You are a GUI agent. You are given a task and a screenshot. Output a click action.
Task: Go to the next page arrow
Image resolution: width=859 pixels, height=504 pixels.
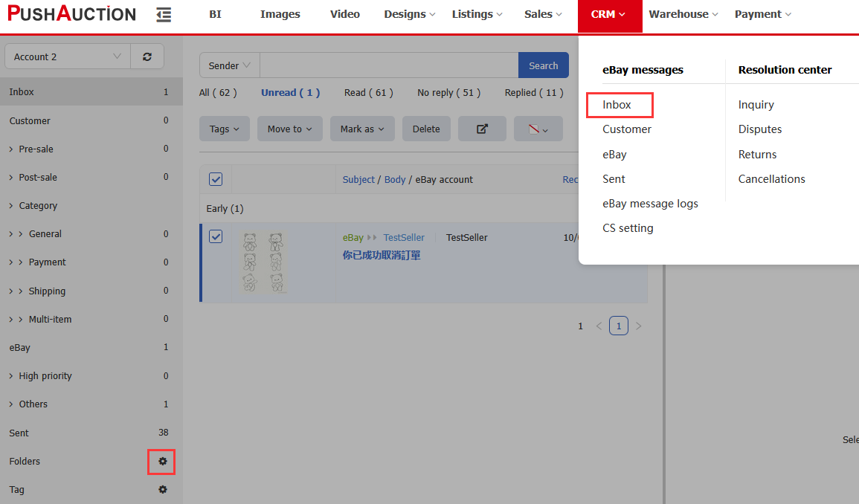(638, 326)
